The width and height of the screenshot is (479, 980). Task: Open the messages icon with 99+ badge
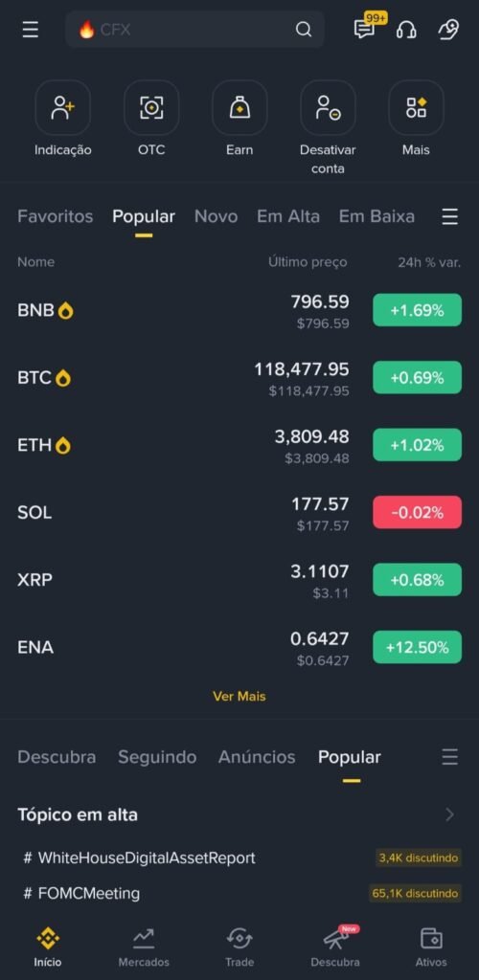point(366,28)
